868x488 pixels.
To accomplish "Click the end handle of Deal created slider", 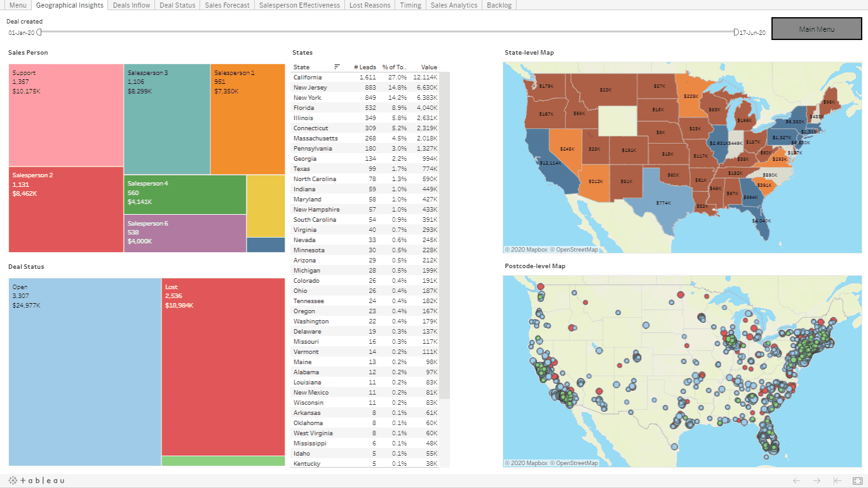I will 736,32.
